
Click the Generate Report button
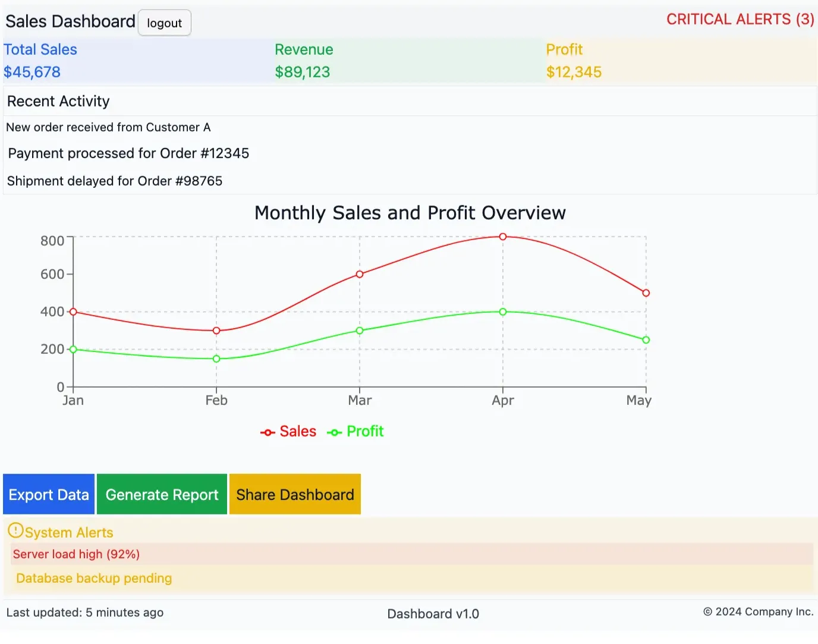click(x=162, y=494)
